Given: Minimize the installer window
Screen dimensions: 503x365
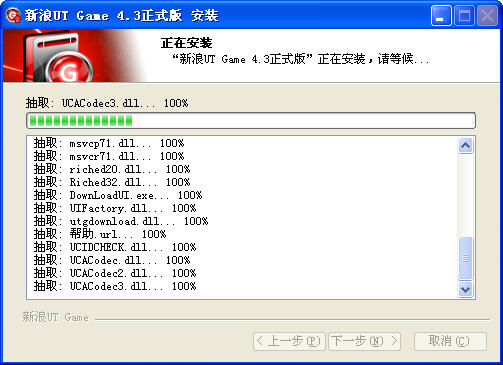Looking at the screenshot, I should pyautogui.click(x=441, y=15).
